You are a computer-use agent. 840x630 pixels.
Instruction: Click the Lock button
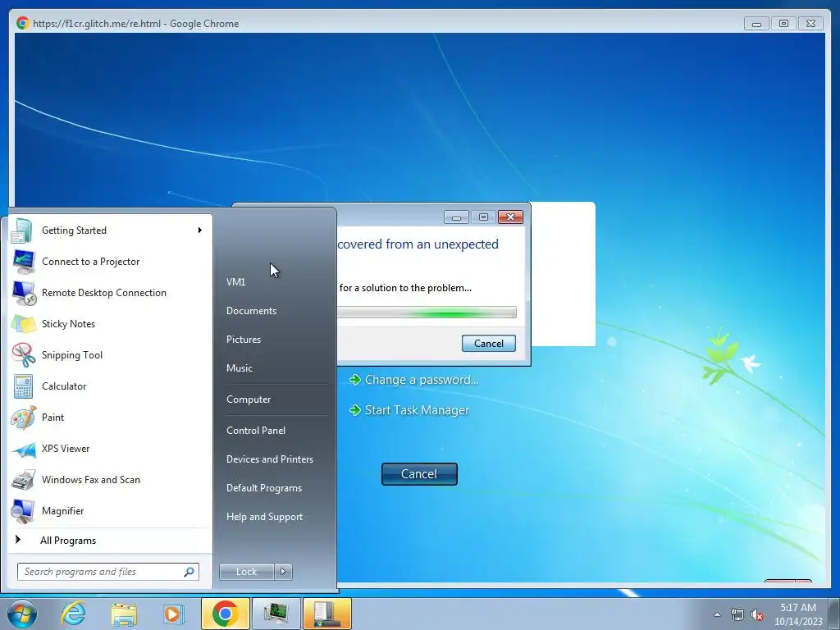(x=247, y=572)
